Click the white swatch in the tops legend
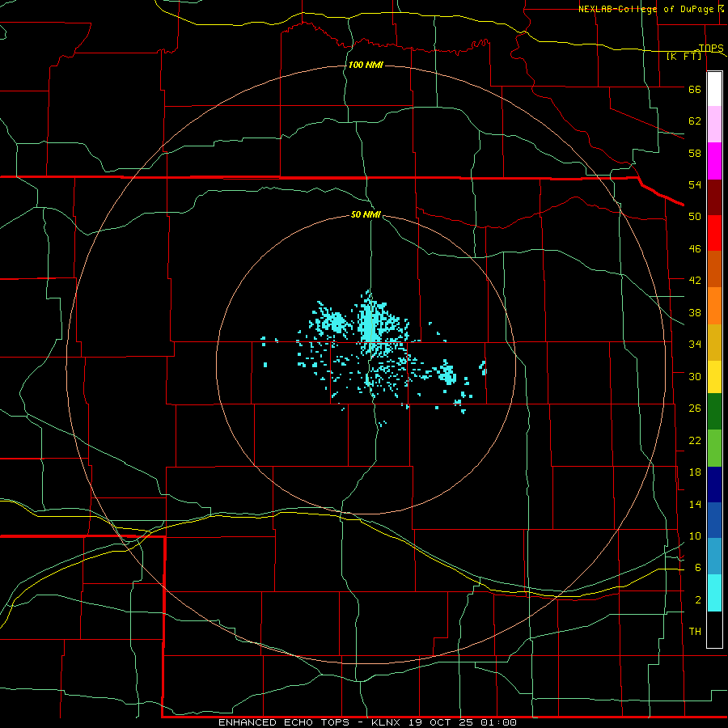 (x=714, y=89)
